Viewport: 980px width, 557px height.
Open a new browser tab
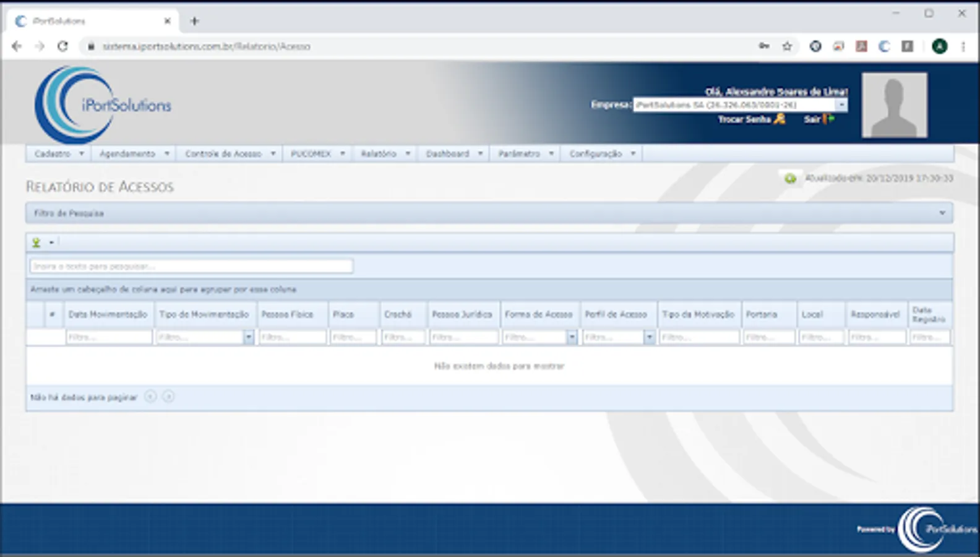(x=194, y=21)
